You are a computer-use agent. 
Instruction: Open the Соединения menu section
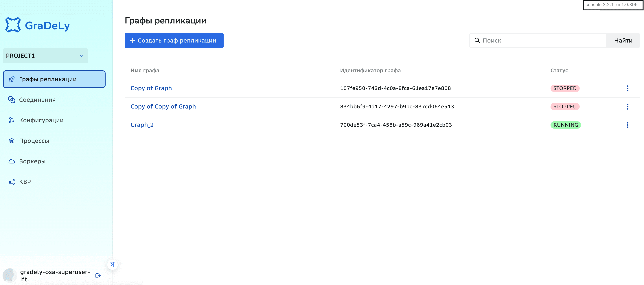tap(37, 100)
